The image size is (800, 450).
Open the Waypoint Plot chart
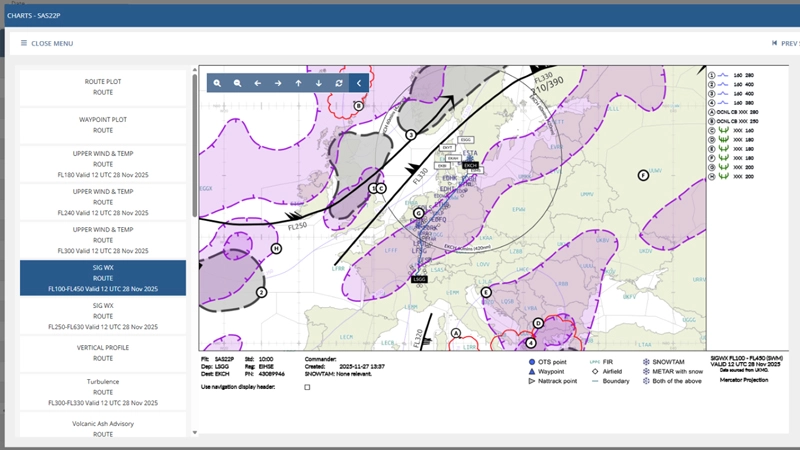click(103, 124)
